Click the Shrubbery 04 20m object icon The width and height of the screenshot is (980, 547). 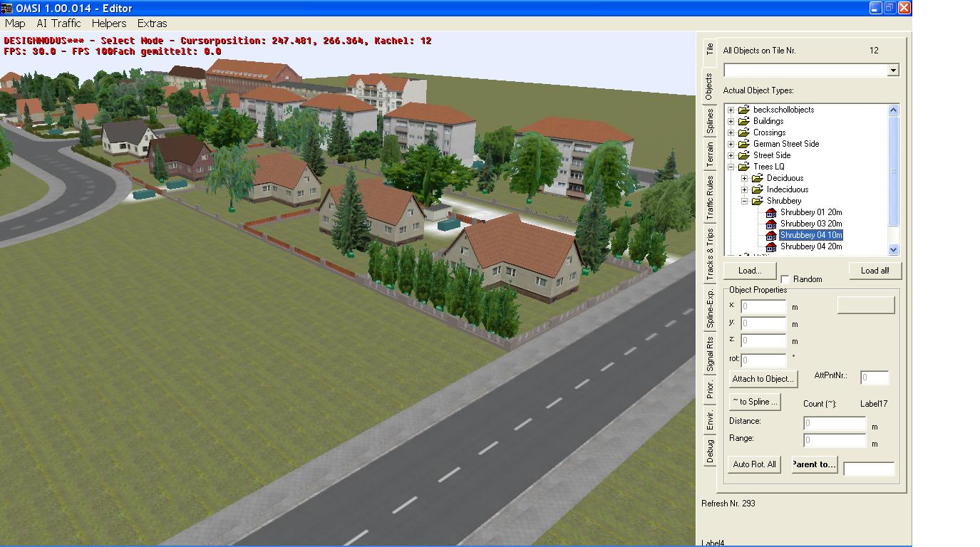tap(770, 246)
